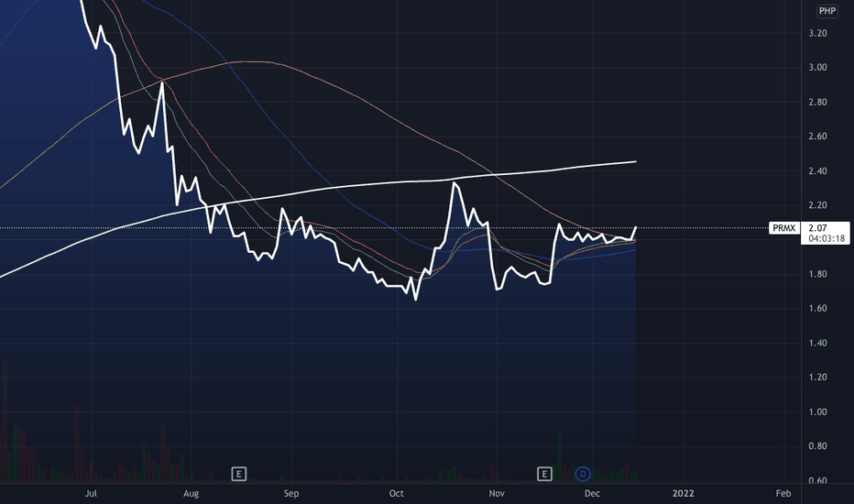Click the 3.00 price axis label
The height and width of the screenshot is (504, 854).
tap(817, 68)
